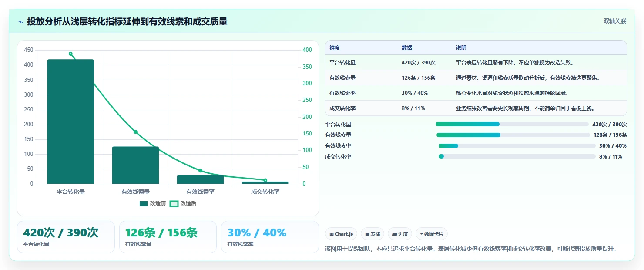Click the footer note starting 该图用于提醒团队
This screenshot has height=270, width=644.
[x=471, y=249]
